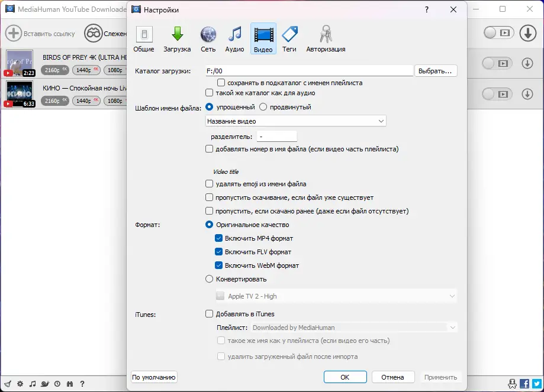The width and height of the screenshot is (544, 392).
Task: Click the help question mark in Настройки title bar
Action: [x=427, y=9]
